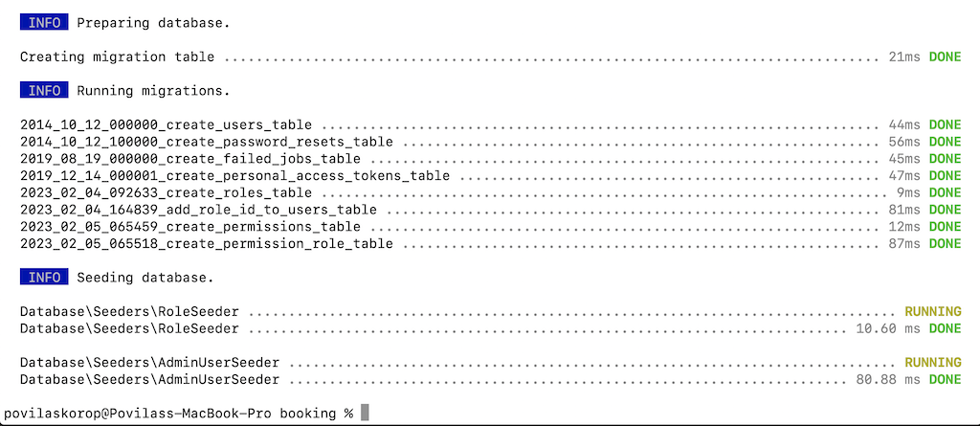The image size is (980, 426).
Task: Click the 80.88 ms AdminUserSeeder duration
Action: pos(887,379)
